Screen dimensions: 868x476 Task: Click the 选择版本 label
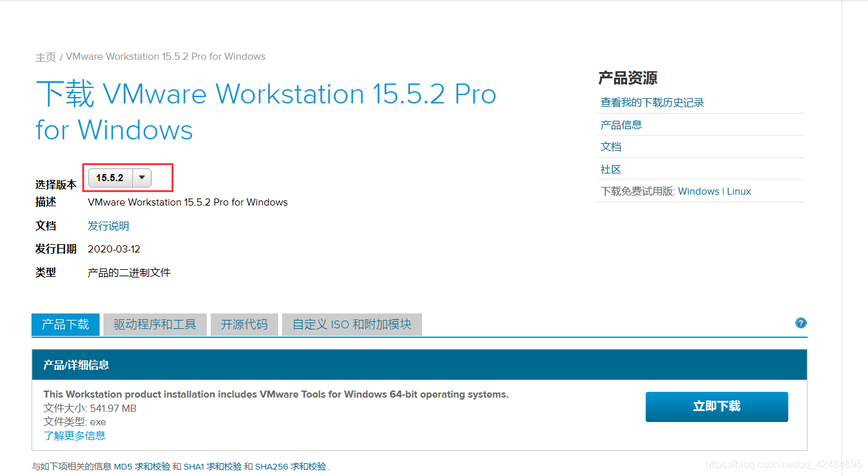pyautogui.click(x=56, y=184)
